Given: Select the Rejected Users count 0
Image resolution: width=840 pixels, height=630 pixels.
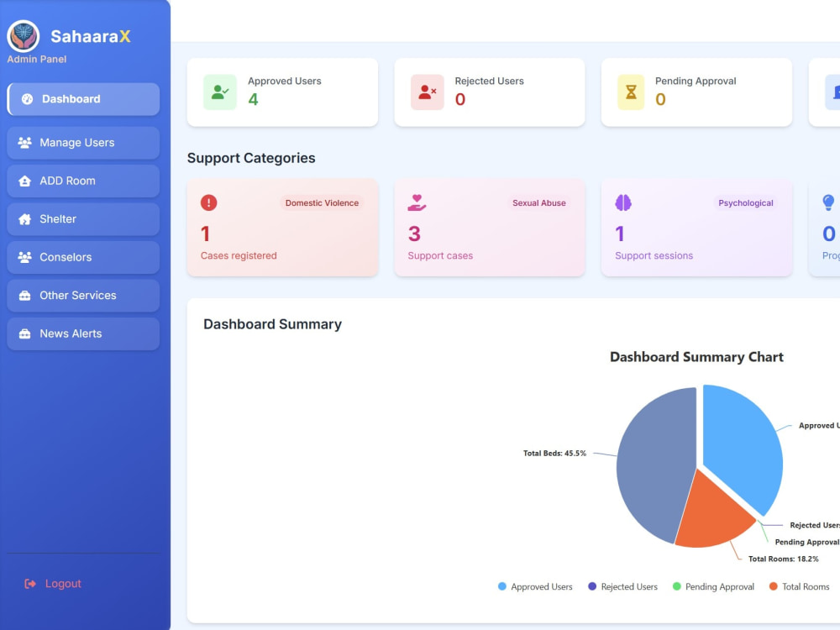Looking at the screenshot, I should click(x=460, y=100).
